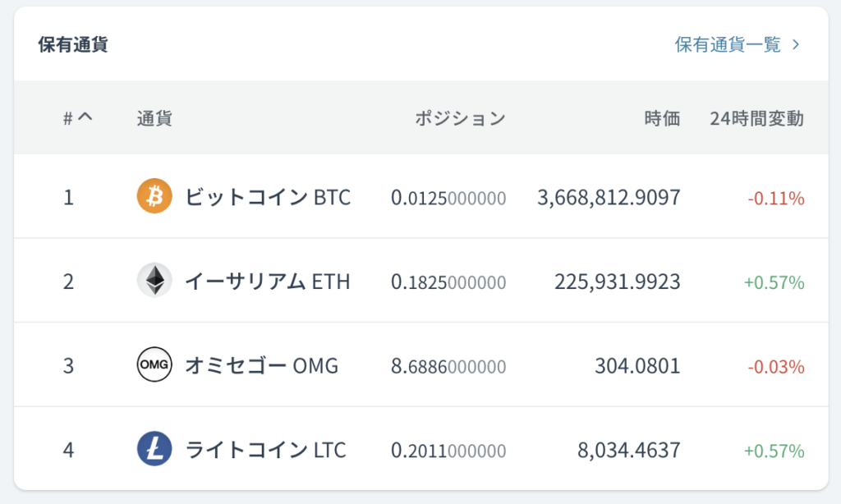Toggle sort order via # column arrow
841x504 pixels.
(x=85, y=117)
